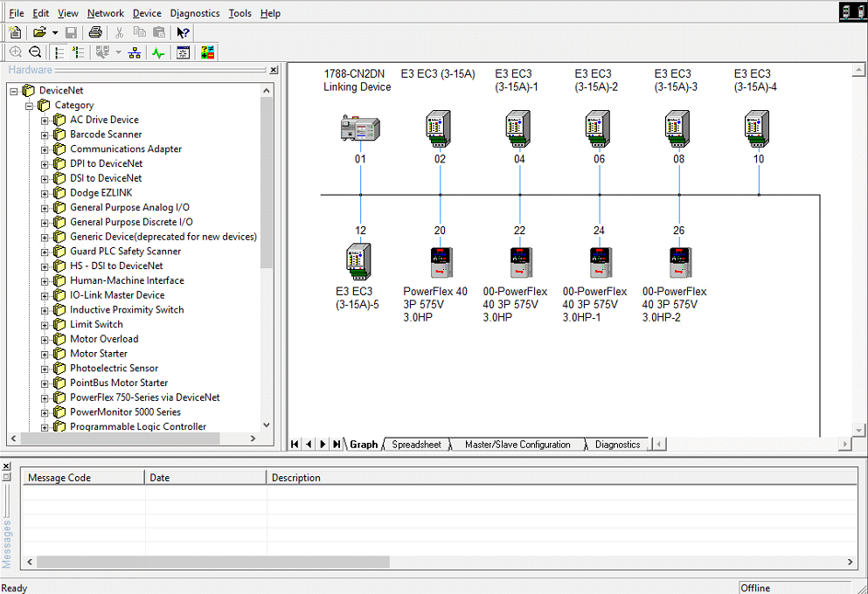The image size is (868, 594).
Task: Select the Guard PLC Safety Scanner tree item
Action: [x=125, y=251]
